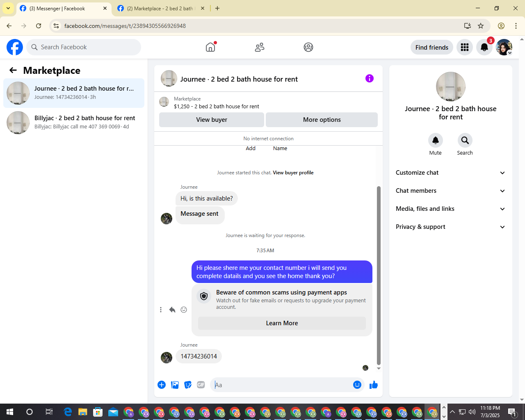Viewport: 525px width, 420px height.
Task: Go back with Marketplace back arrow
Action: coord(13,71)
